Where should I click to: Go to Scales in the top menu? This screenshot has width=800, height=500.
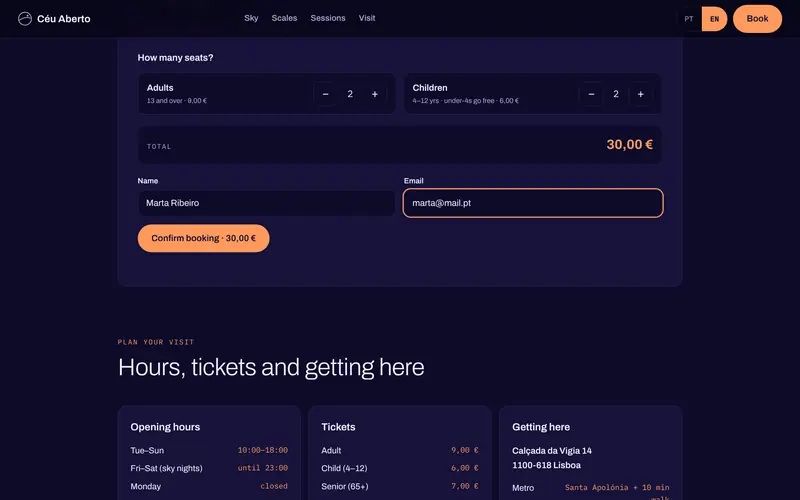284,18
